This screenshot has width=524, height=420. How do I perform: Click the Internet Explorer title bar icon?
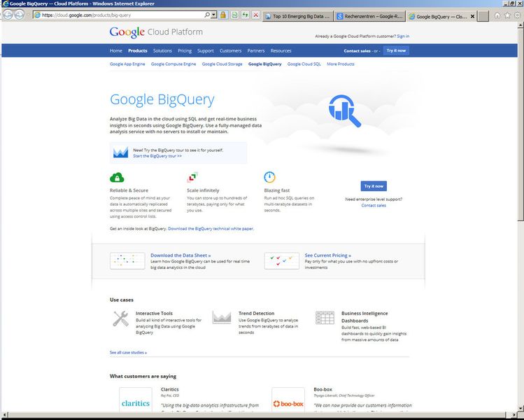click(5, 3)
